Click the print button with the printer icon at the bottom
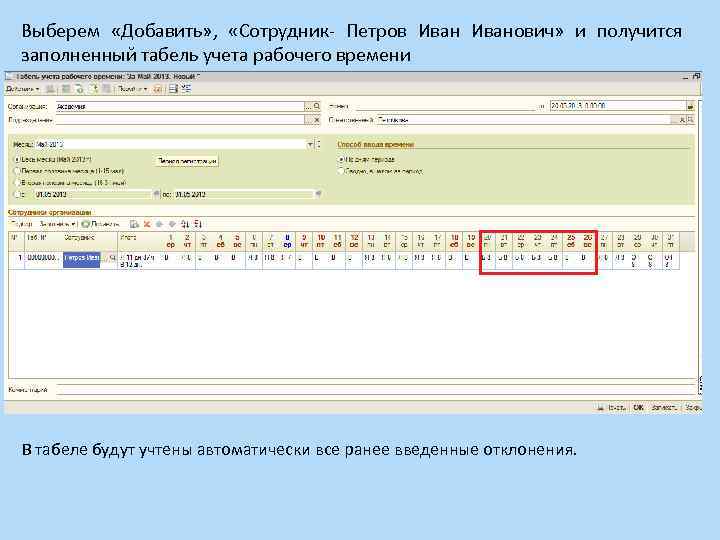 (611, 407)
